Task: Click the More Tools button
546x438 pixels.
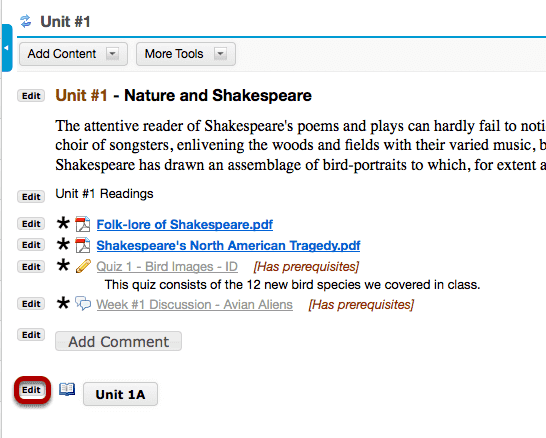Action: 186,54
